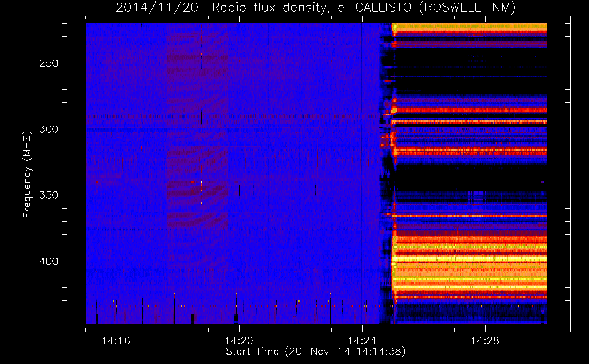Click the '350' frequency tick label
Screen dimensions: 589x364
[x=49, y=195]
